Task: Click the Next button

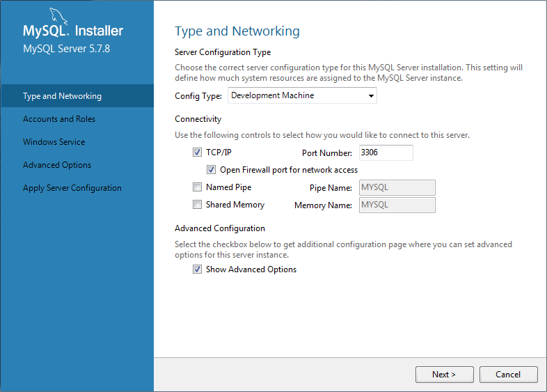Action: (445, 375)
